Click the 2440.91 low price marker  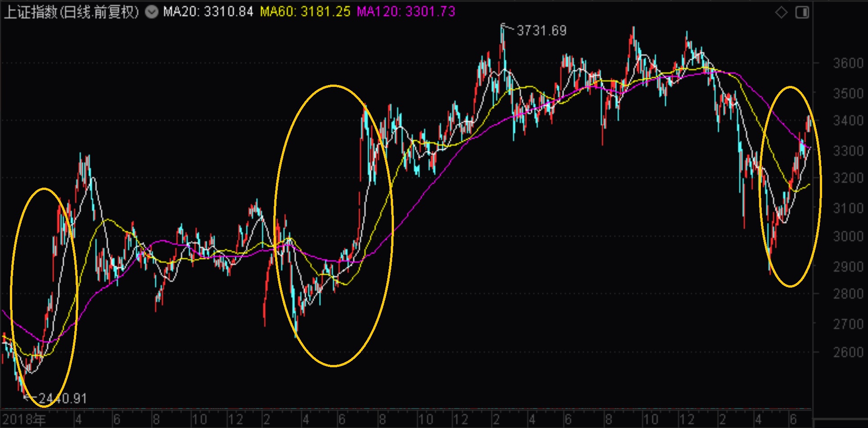click(63, 398)
